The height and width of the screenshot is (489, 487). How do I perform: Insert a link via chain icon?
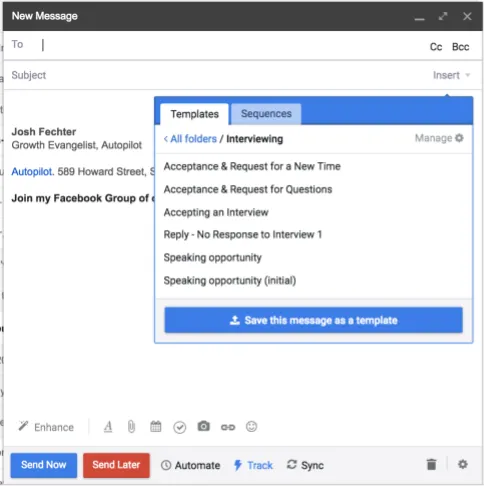click(228, 427)
